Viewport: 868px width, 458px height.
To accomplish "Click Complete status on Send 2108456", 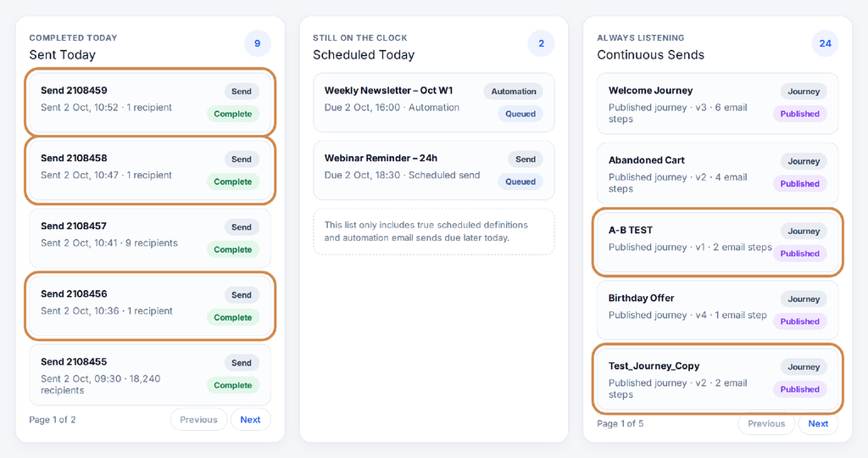I will point(233,317).
